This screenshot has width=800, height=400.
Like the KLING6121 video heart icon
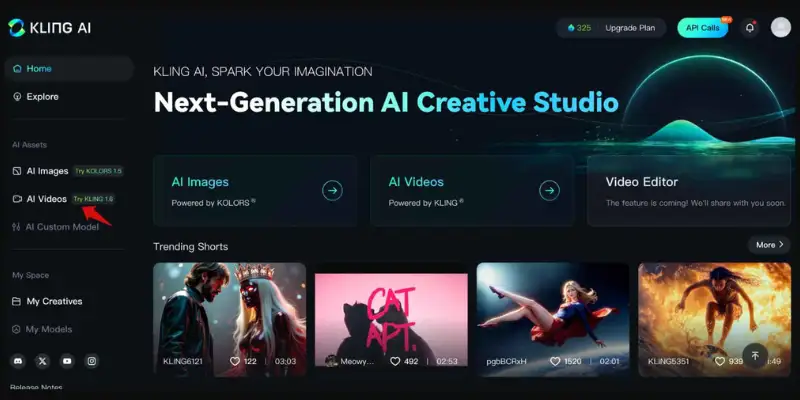(x=235, y=361)
